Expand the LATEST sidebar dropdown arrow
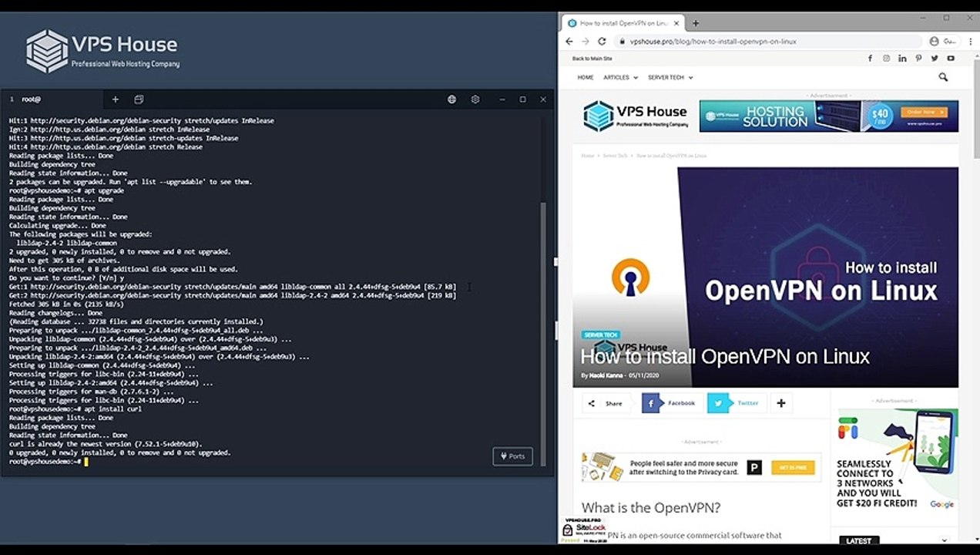The image size is (980, 555). pos(945,541)
